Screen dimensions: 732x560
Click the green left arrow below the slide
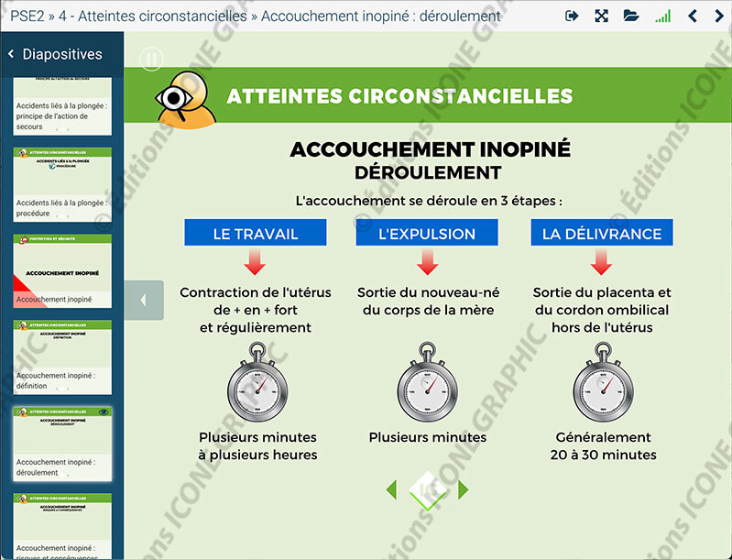pos(391,489)
